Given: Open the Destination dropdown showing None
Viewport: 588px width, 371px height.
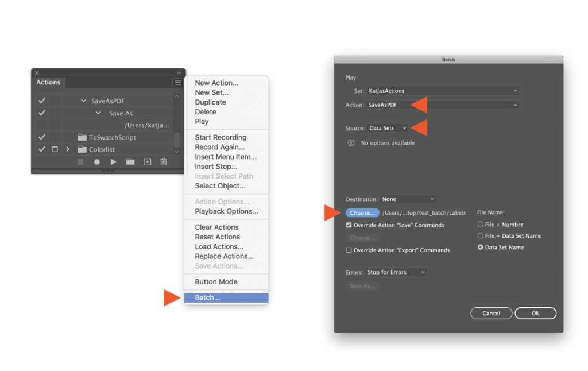Looking at the screenshot, I should tap(408, 199).
